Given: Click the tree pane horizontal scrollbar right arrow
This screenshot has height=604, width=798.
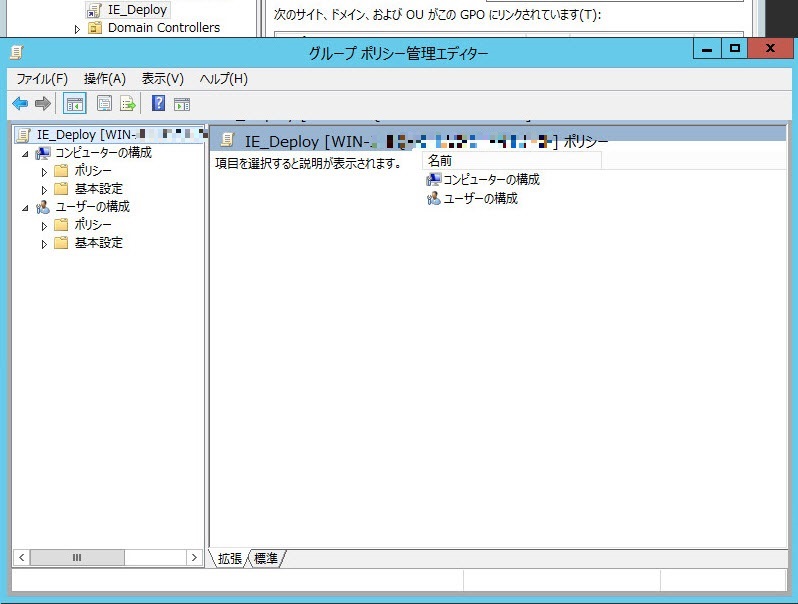Looking at the screenshot, I should pyautogui.click(x=195, y=557).
